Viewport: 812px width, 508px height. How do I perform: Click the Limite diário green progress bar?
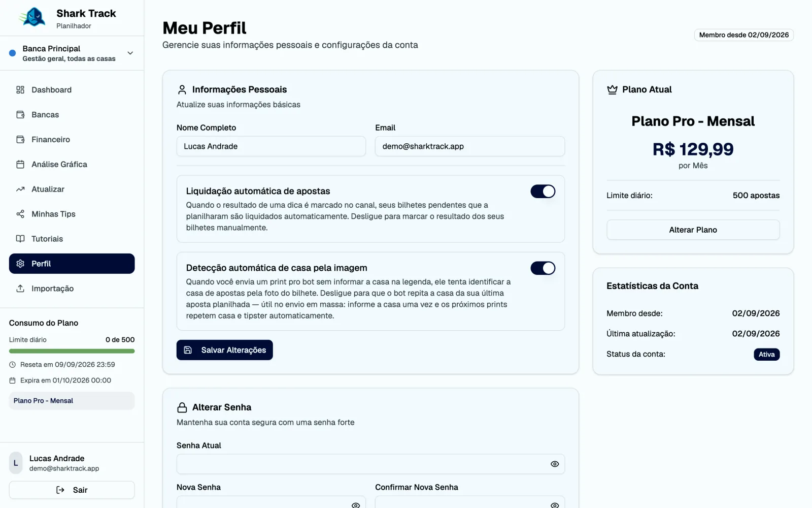tap(72, 351)
